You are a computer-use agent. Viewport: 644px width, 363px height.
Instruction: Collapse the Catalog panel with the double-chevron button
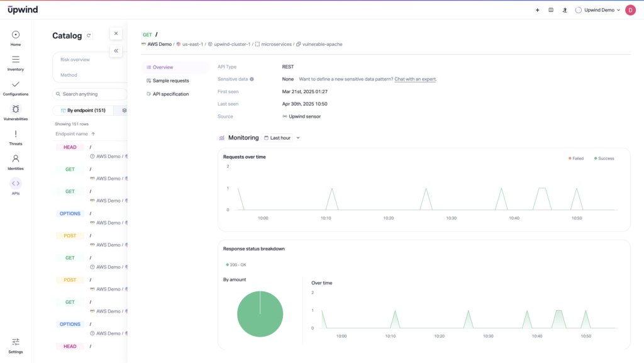pos(116,51)
